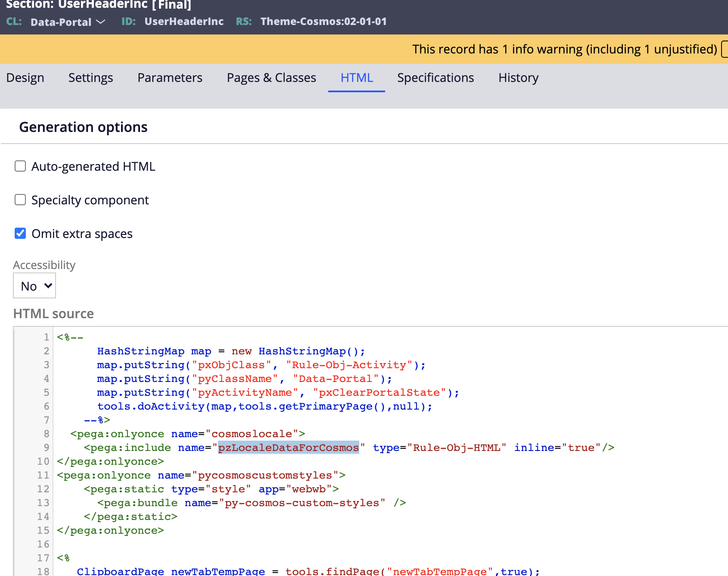
Task: Click the Data-Portal class name
Action: click(61, 22)
